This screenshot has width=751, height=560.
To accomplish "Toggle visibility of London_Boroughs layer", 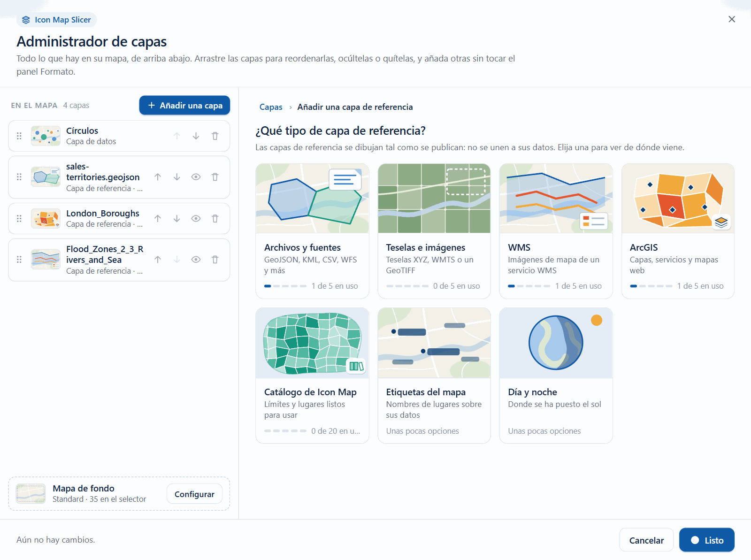I will pos(196,219).
